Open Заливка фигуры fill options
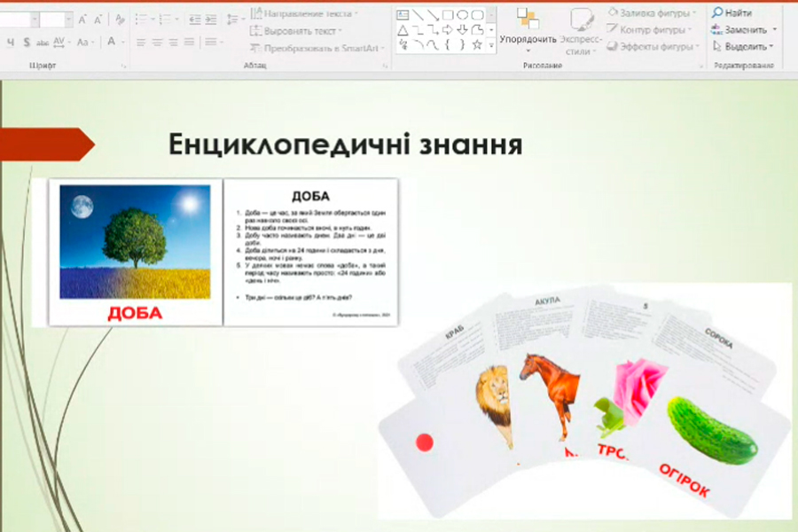Screen dimensions: 798x532 point(652,12)
